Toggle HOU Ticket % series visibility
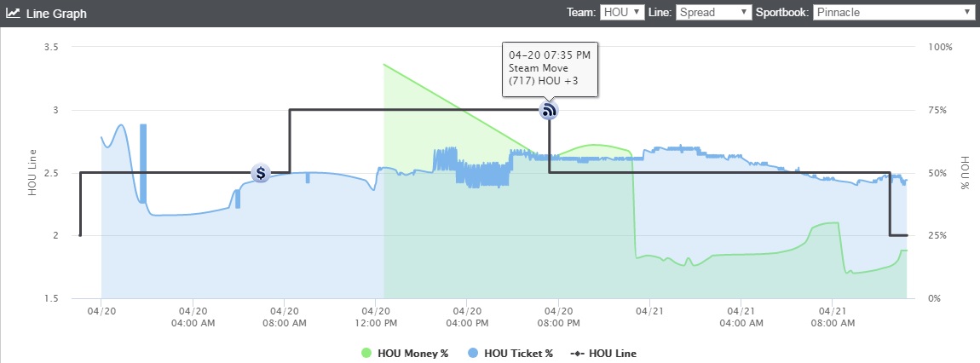Screen dimensions: 980x363 coord(510,353)
